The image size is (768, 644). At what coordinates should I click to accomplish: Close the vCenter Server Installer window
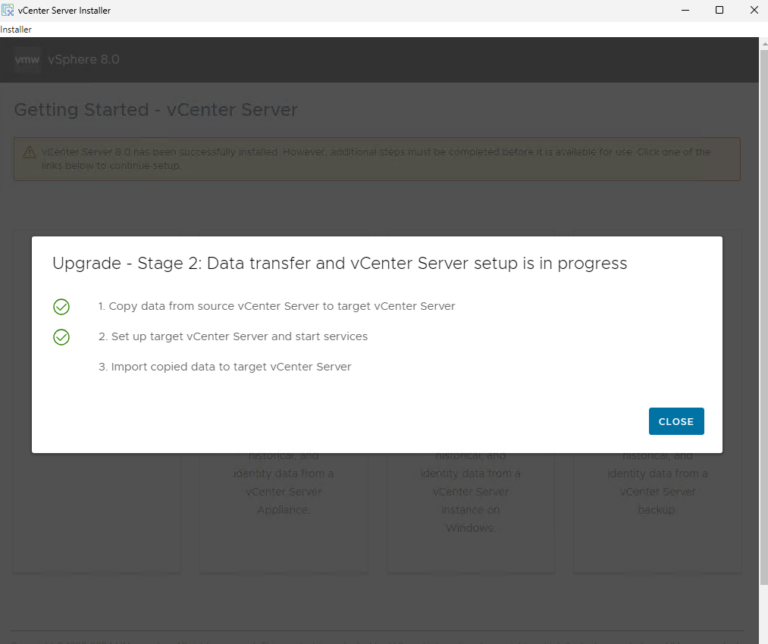(x=754, y=10)
